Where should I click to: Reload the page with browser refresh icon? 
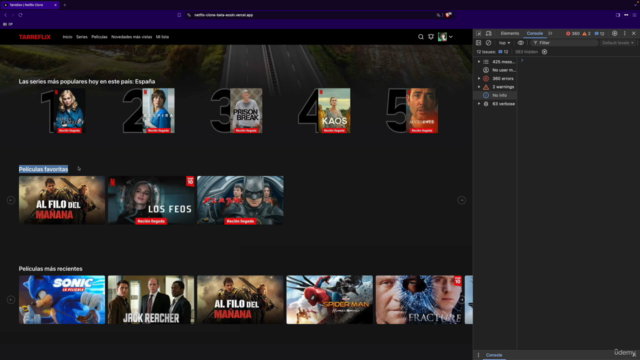(20, 15)
